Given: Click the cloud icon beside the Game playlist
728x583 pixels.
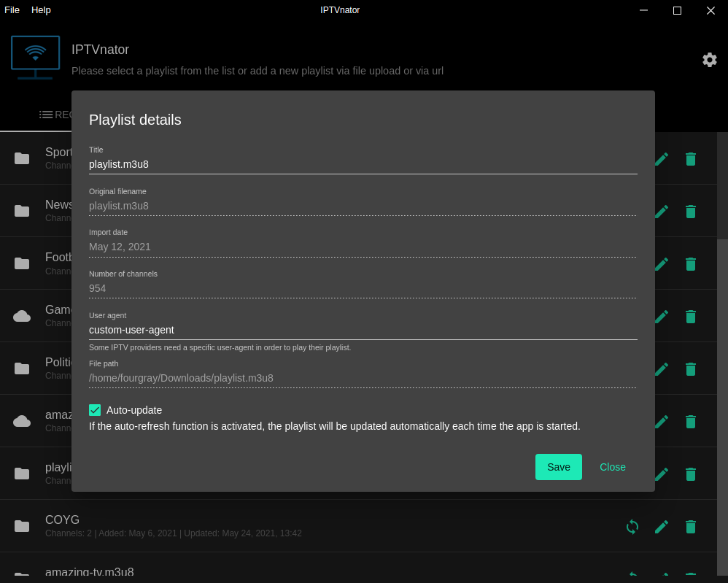Looking at the screenshot, I should pos(21,315).
